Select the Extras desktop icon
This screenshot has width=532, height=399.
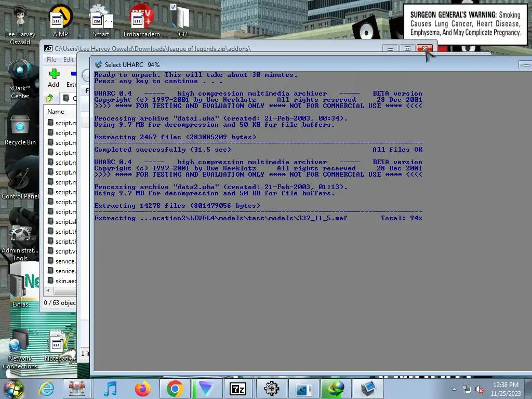(x=20, y=290)
